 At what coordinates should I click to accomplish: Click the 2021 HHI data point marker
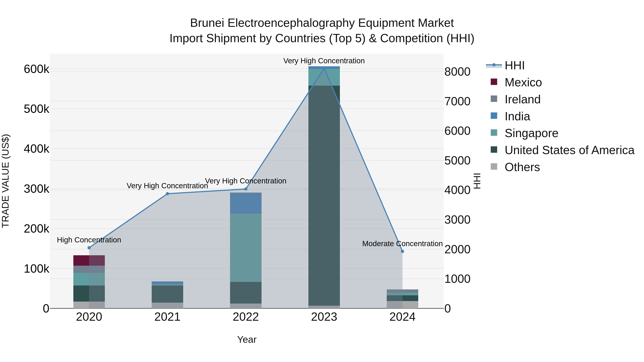coord(167,194)
